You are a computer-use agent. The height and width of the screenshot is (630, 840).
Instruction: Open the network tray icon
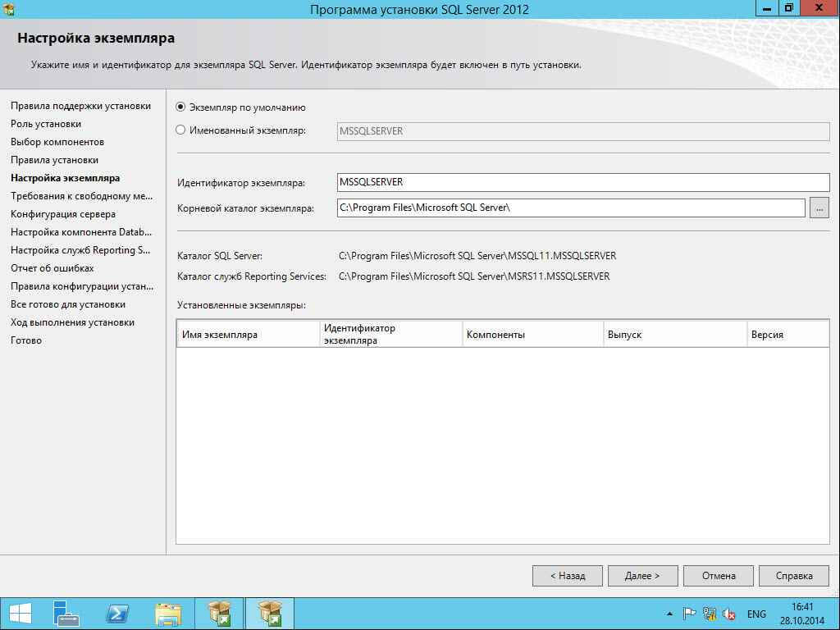(x=710, y=614)
